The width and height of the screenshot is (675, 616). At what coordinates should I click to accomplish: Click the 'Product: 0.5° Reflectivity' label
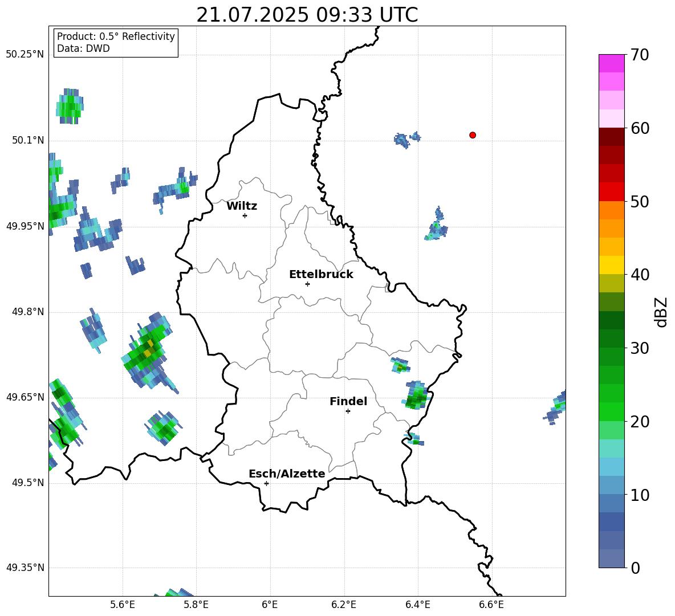116,36
